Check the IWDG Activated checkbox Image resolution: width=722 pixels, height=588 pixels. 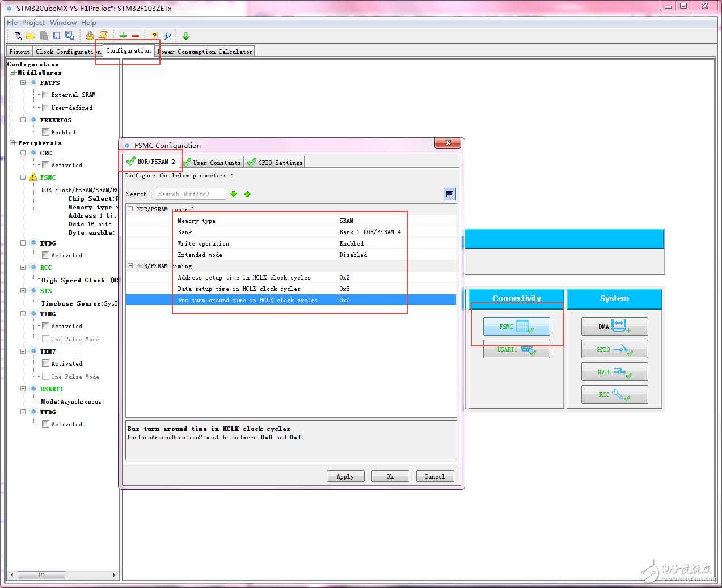[x=45, y=255]
